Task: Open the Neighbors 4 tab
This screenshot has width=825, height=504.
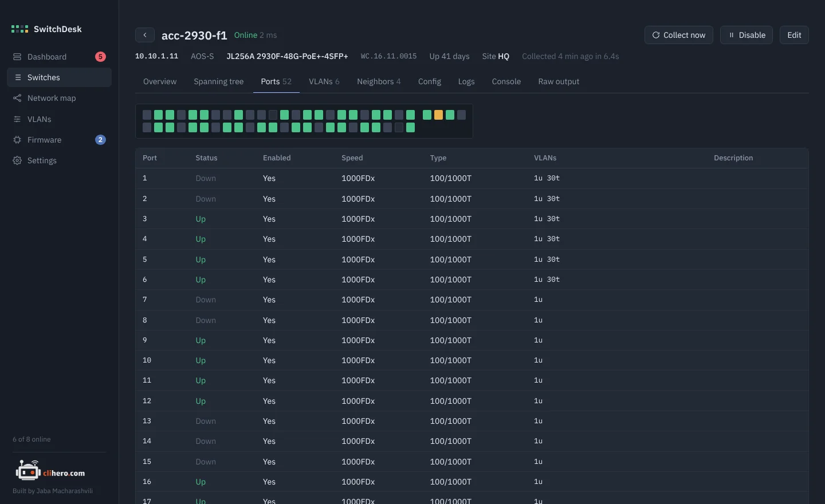Action: 379,81
